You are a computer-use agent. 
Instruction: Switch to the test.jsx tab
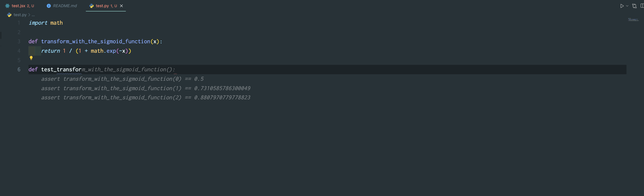click(x=19, y=5)
